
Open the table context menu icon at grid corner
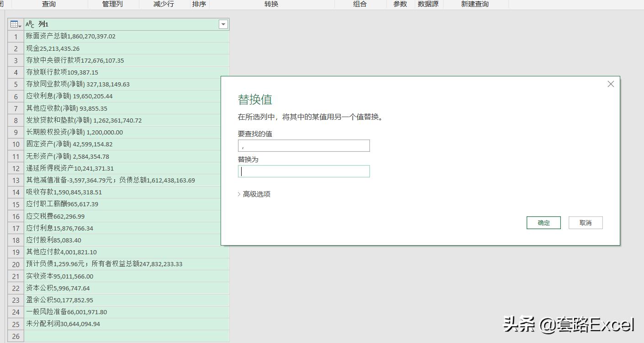coord(14,24)
